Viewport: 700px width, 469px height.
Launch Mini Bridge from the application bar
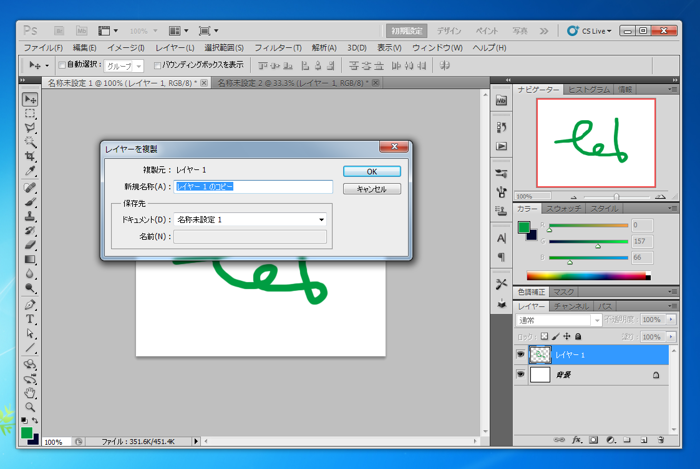tap(82, 31)
